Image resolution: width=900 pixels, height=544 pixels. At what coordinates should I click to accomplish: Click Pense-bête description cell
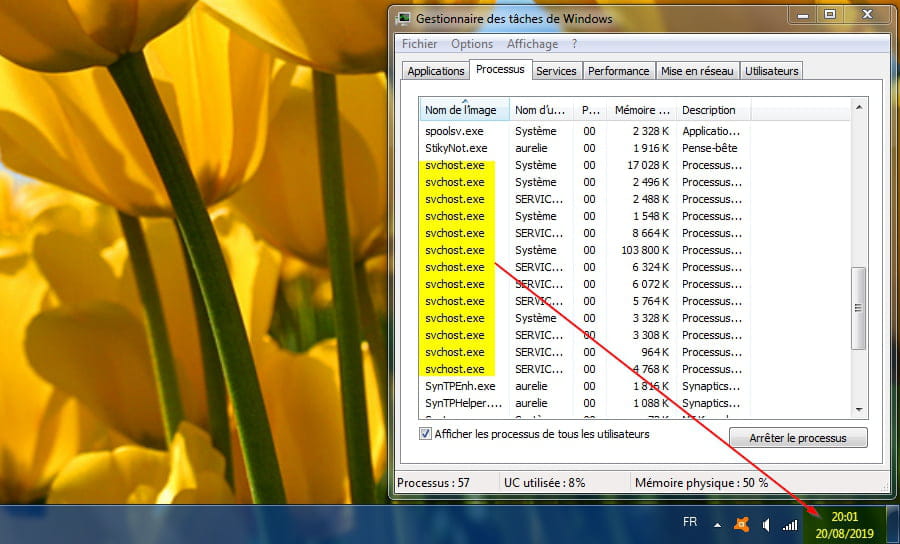pos(709,148)
